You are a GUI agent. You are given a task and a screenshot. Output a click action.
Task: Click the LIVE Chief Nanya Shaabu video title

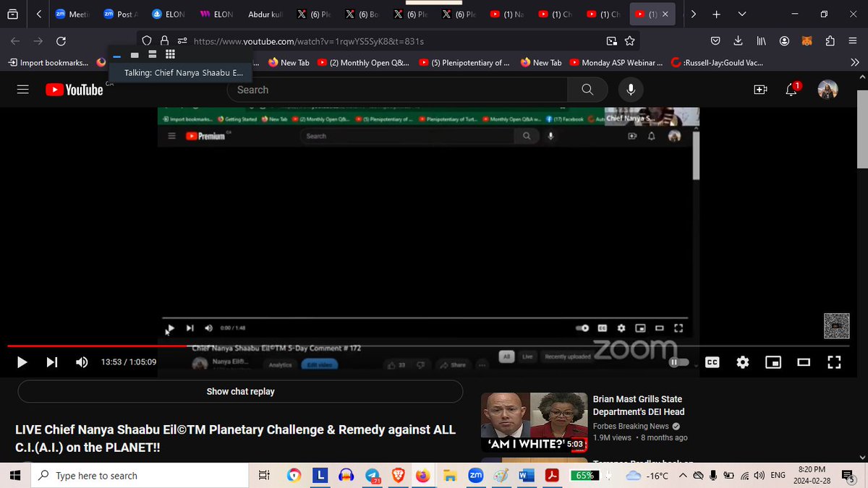pos(235,439)
